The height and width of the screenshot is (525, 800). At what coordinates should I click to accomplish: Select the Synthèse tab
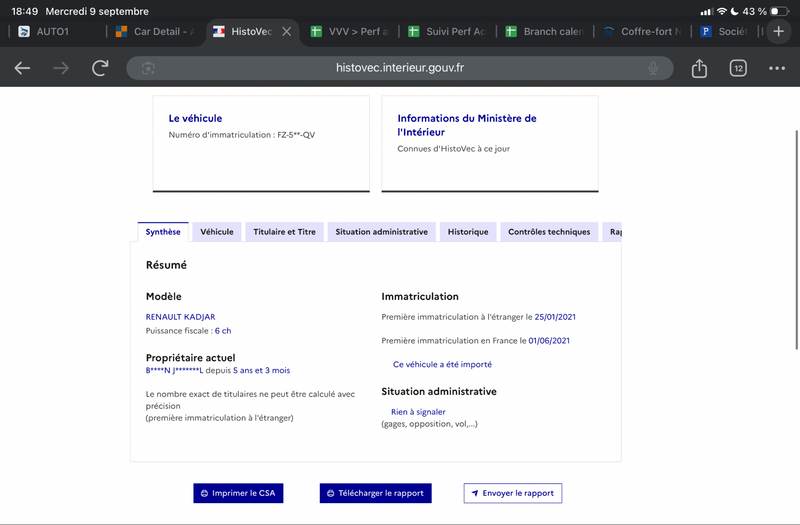pyautogui.click(x=163, y=232)
